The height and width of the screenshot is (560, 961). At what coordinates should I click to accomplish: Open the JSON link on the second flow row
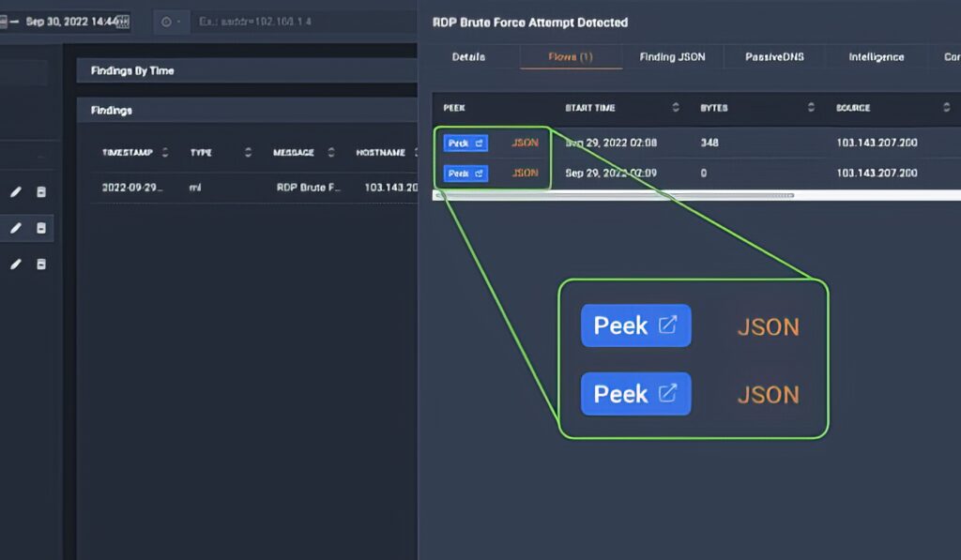(x=524, y=173)
